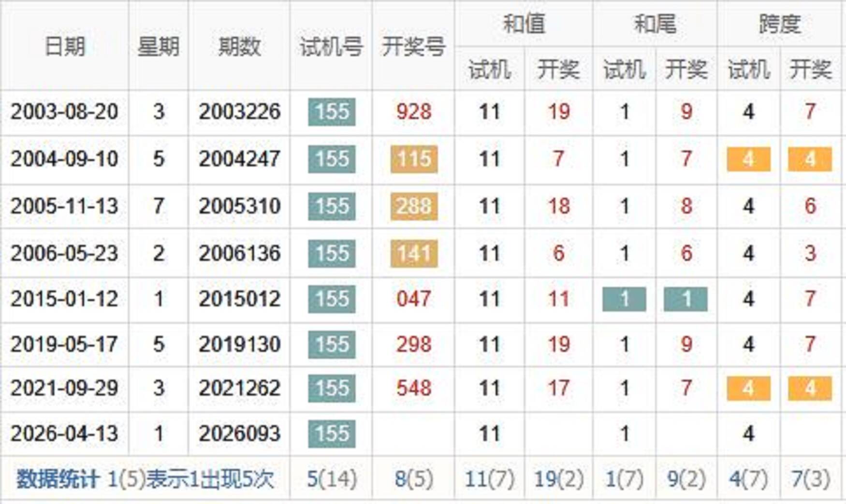This screenshot has height=504, width=846.
Task: Click the orange 141 winning number badge
Action: [x=414, y=253]
